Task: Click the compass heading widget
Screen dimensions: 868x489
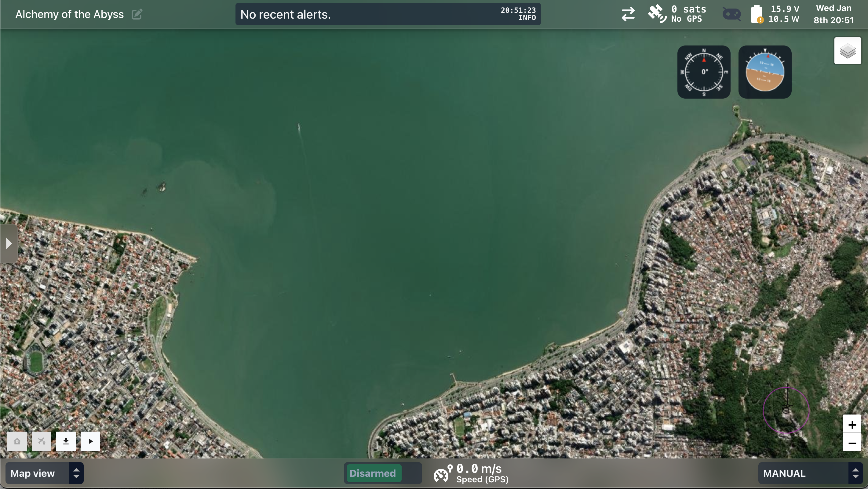Action: (704, 72)
